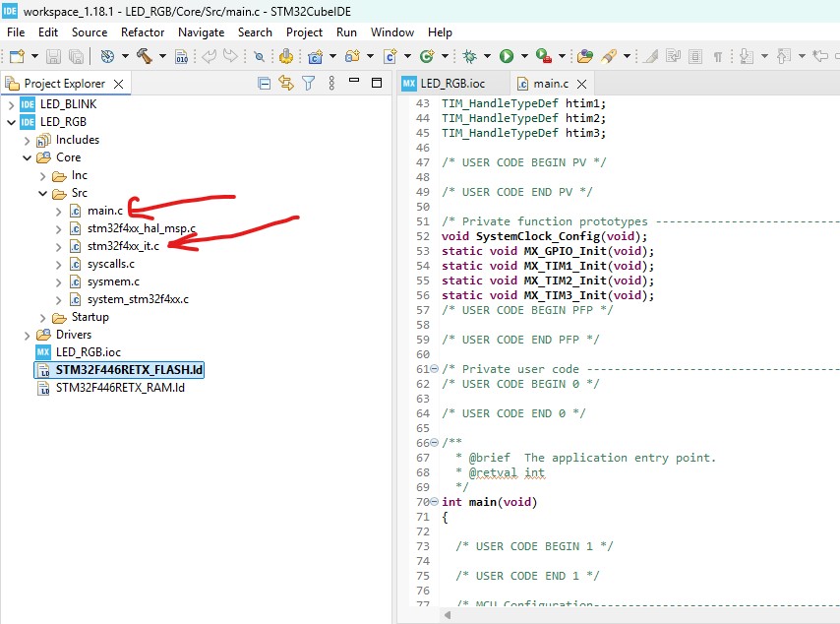Toggle Link with Editor in Project Explorer
The image size is (840, 624).
coord(286,83)
